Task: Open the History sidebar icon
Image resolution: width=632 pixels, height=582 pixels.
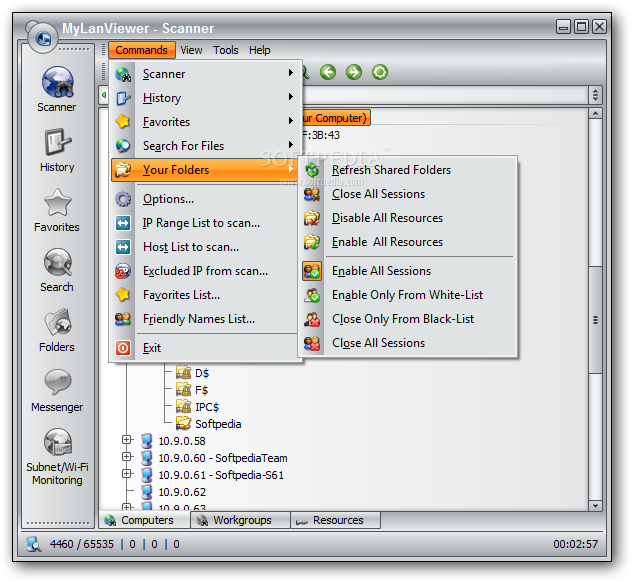Action: pos(57,142)
